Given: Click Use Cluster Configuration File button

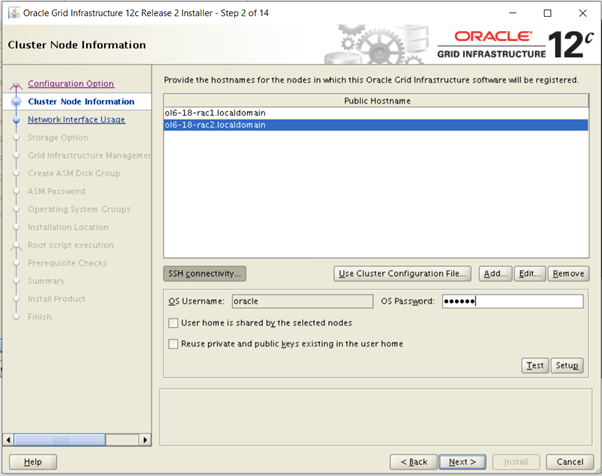Looking at the screenshot, I should (403, 273).
